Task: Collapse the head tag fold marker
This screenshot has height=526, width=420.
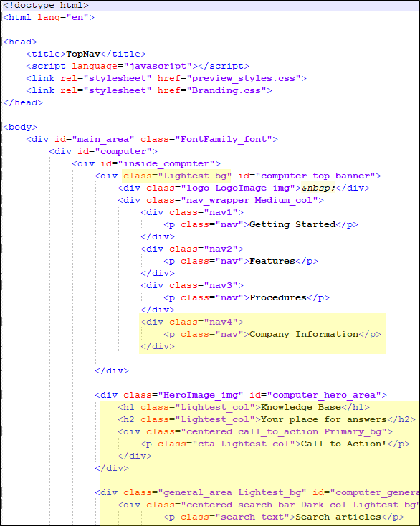Action: [1, 42]
